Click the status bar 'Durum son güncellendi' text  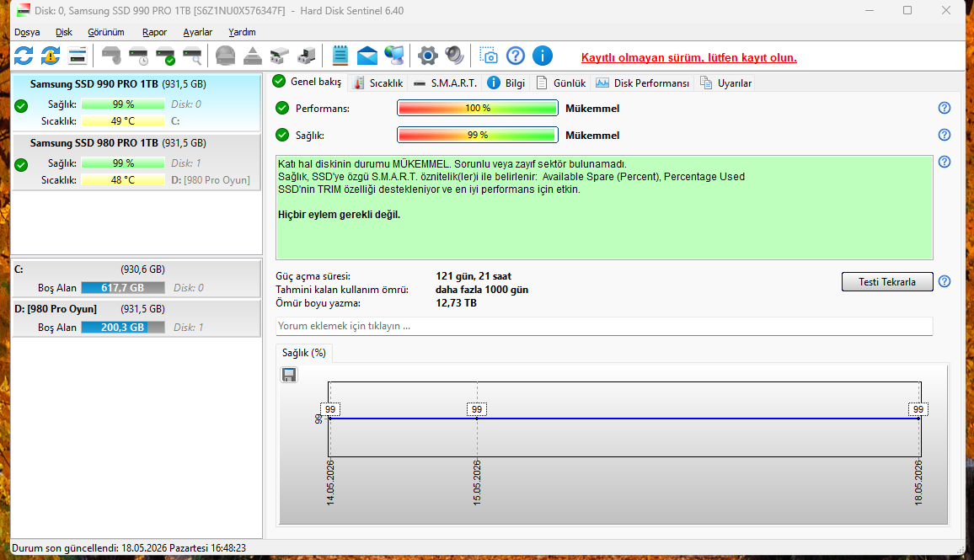[129, 548]
